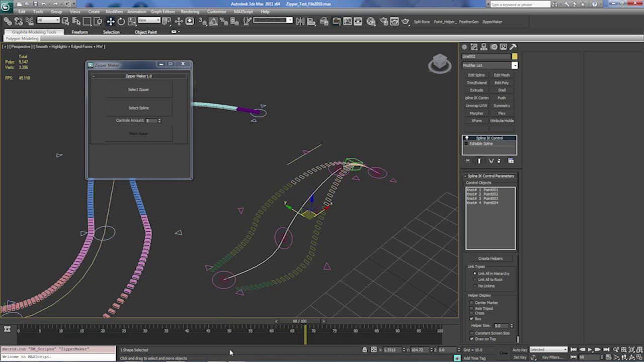This screenshot has height=362, width=644.
Task: Collapse the Zipper Maker 1.0 rollout
Action: (139, 76)
